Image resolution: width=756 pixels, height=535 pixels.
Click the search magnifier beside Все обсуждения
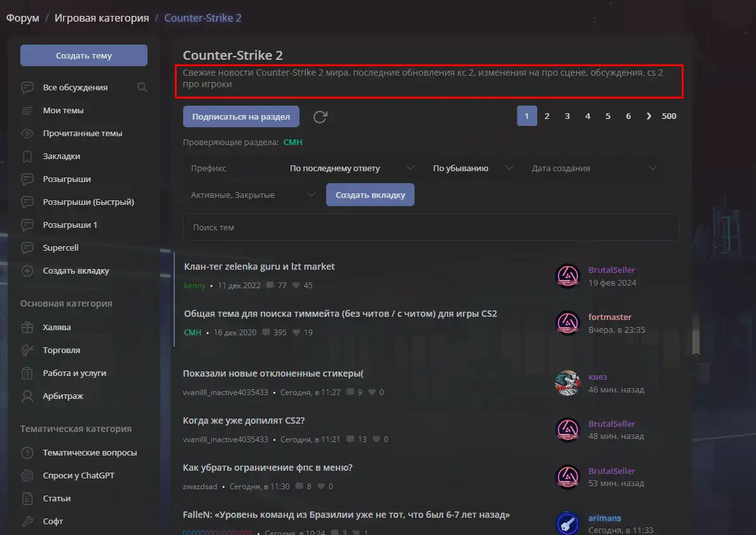click(142, 87)
